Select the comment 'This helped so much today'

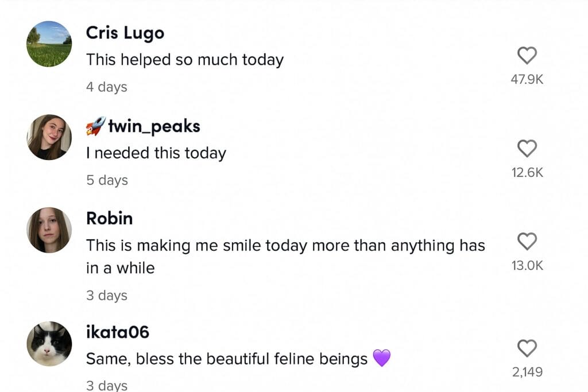(185, 60)
